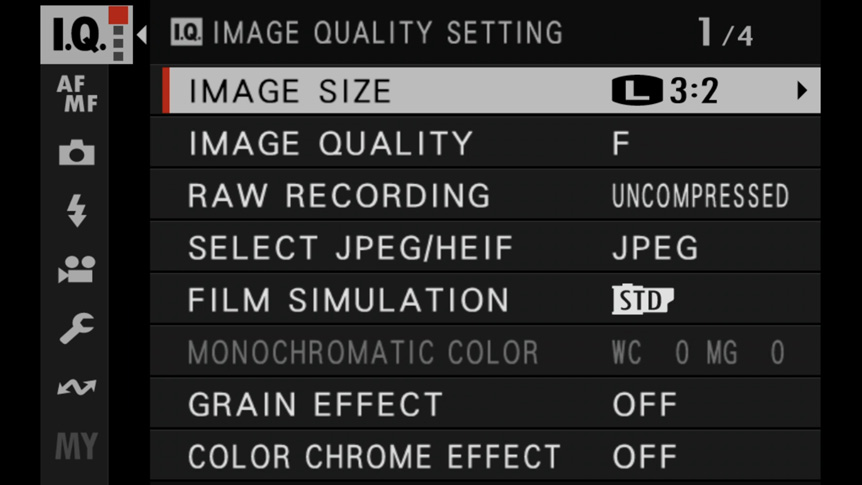Click the L 3:2 image size value
Viewport: 862px width, 485px height.
click(x=665, y=91)
